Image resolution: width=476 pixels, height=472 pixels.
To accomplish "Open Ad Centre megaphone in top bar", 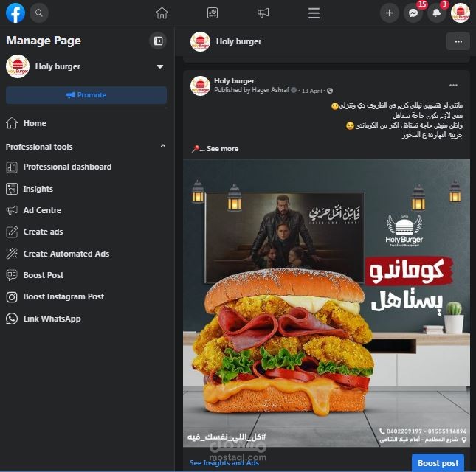I will click(263, 13).
